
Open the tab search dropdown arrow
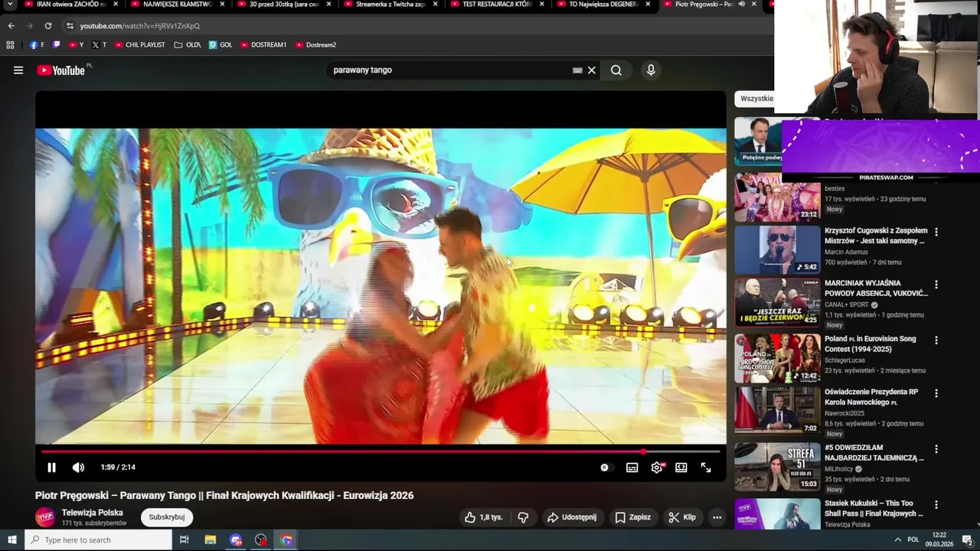[10, 5]
